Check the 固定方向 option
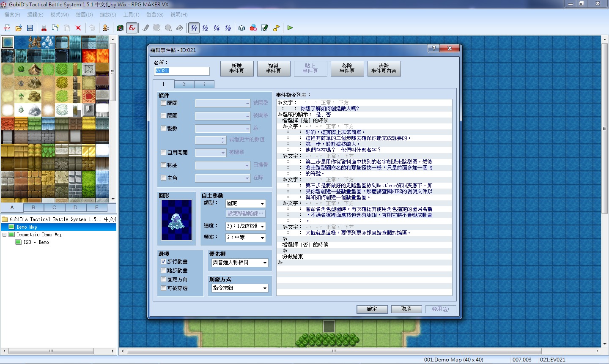This screenshot has width=609, height=364. click(163, 279)
